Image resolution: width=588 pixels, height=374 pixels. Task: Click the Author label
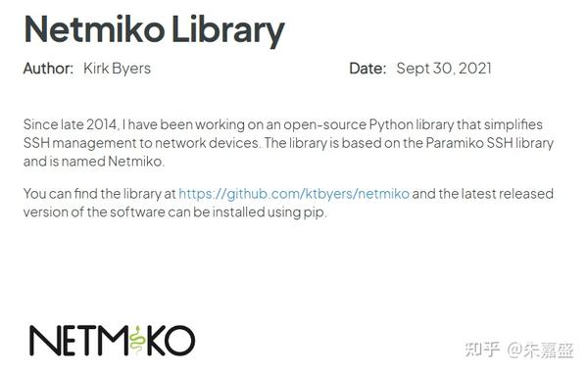tap(48, 69)
